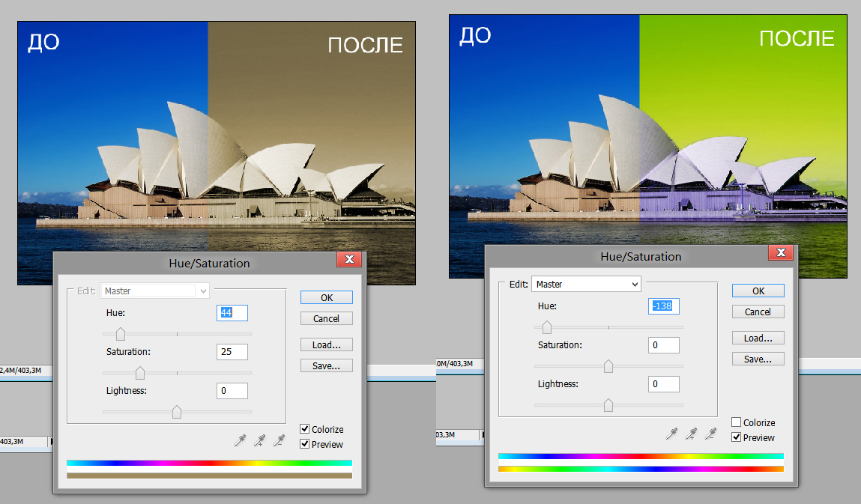Click Load... in the left dialog
Image resolution: width=861 pixels, height=504 pixels.
point(327,344)
